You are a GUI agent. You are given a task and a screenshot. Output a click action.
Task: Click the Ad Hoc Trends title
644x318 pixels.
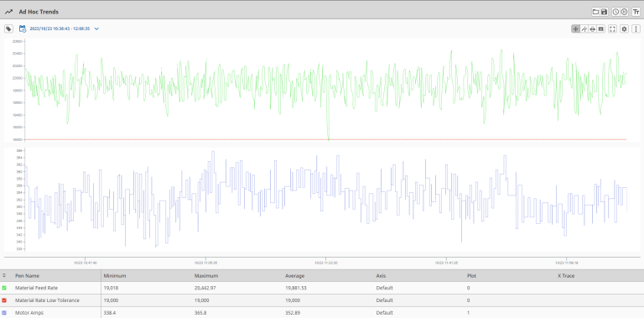tap(39, 12)
